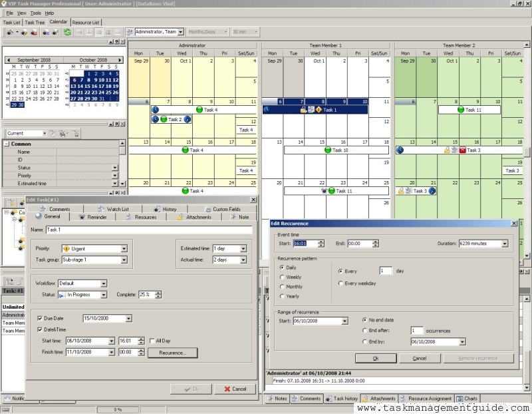Open the Charts bottom tab
The width and height of the screenshot is (532, 414).
[467, 399]
